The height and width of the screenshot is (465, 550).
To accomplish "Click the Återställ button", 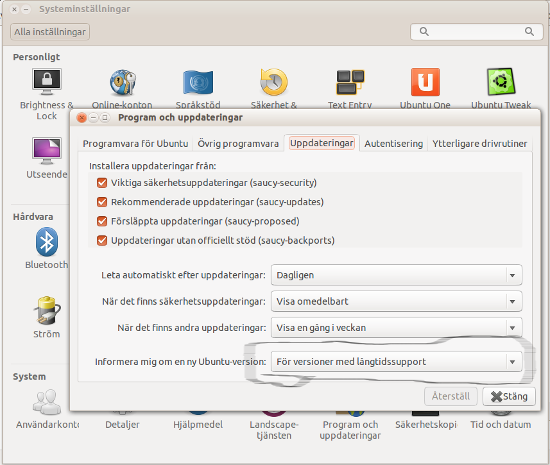I will click(451, 396).
